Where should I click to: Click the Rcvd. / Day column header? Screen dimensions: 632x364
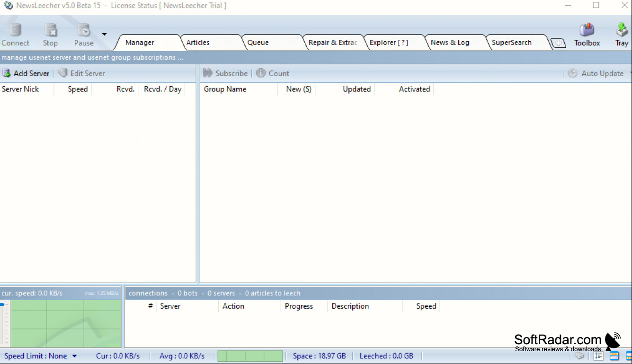(161, 89)
